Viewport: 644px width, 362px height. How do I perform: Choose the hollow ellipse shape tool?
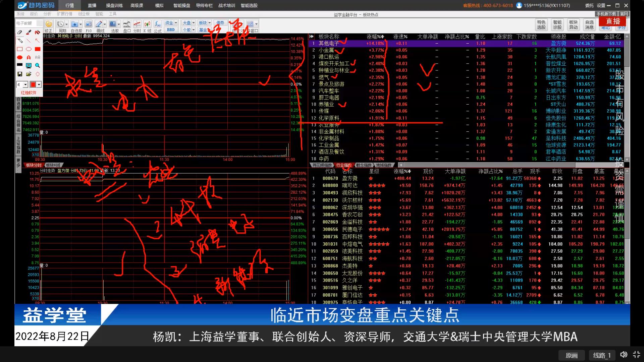point(29,49)
